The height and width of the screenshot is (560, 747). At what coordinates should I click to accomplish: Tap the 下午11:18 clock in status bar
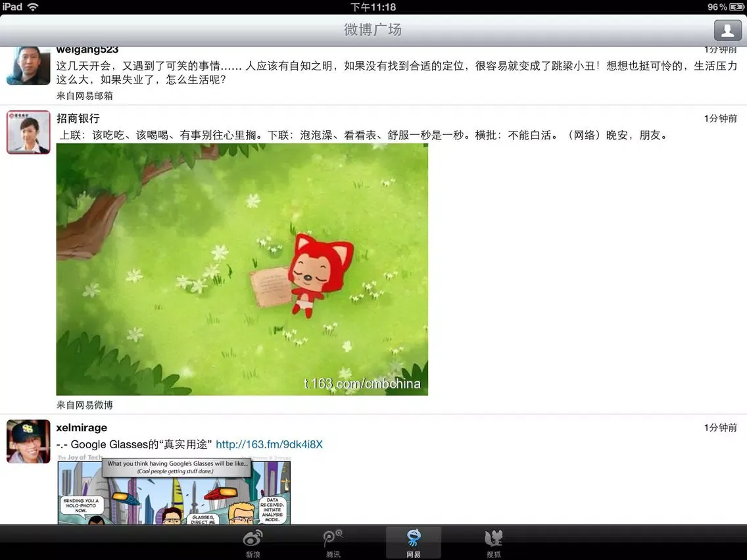click(x=373, y=7)
